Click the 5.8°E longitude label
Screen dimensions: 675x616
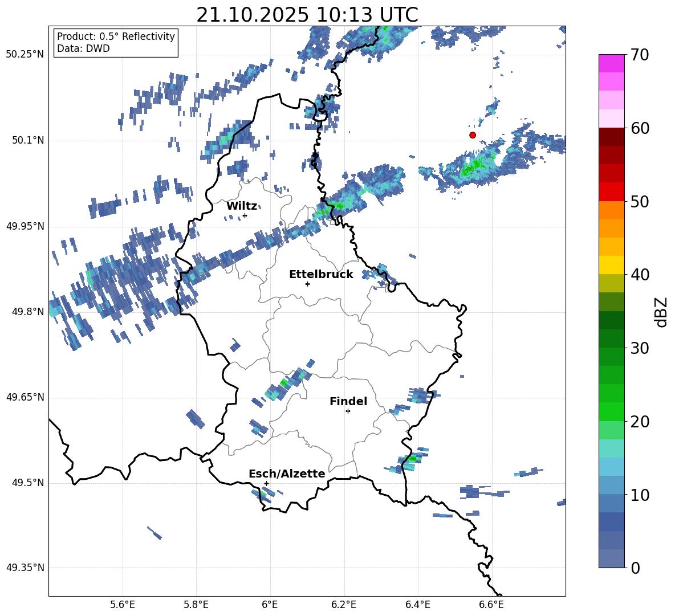click(x=196, y=605)
